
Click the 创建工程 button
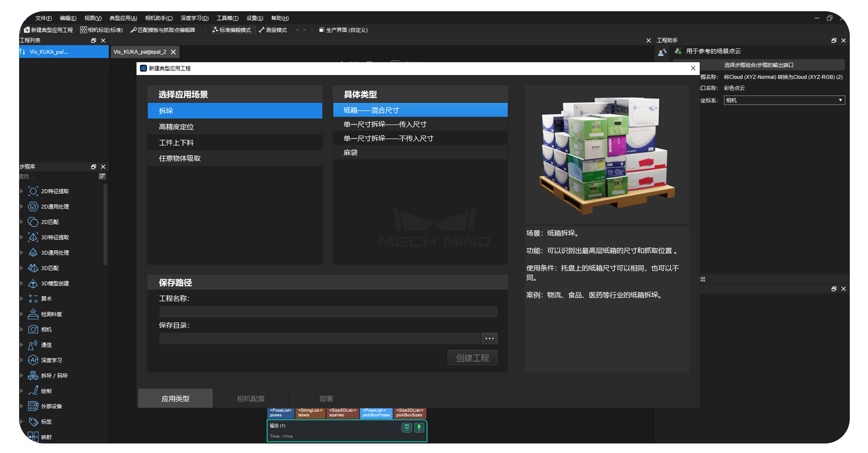[472, 357]
